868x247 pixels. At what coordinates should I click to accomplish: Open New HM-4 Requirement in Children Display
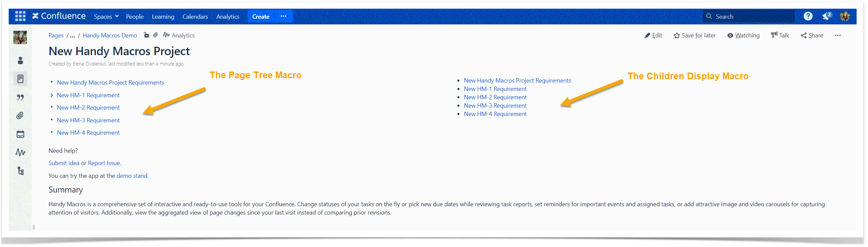tap(495, 114)
